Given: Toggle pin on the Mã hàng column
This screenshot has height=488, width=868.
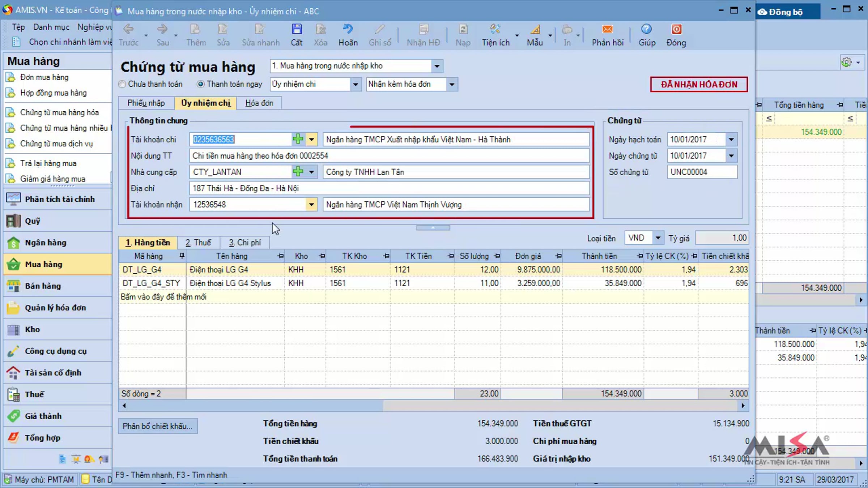Looking at the screenshot, I should [182, 256].
